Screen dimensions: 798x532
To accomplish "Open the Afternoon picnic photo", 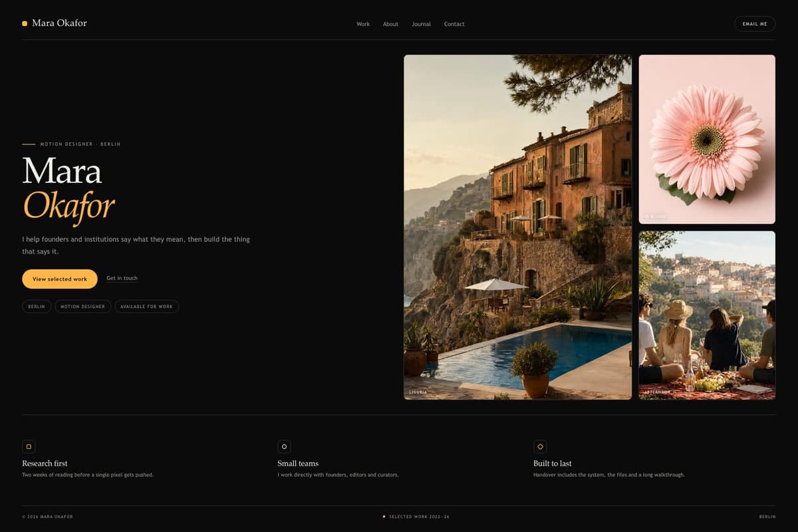I will [x=707, y=315].
